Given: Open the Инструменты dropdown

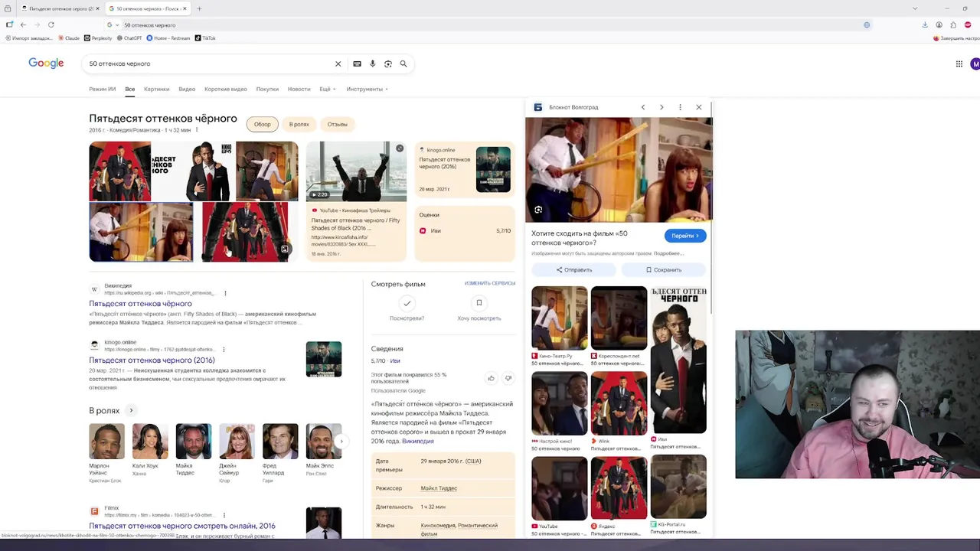Looking at the screenshot, I should [367, 89].
